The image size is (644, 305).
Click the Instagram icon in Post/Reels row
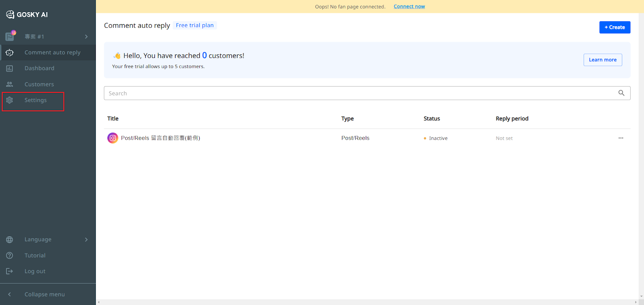[x=113, y=138]
